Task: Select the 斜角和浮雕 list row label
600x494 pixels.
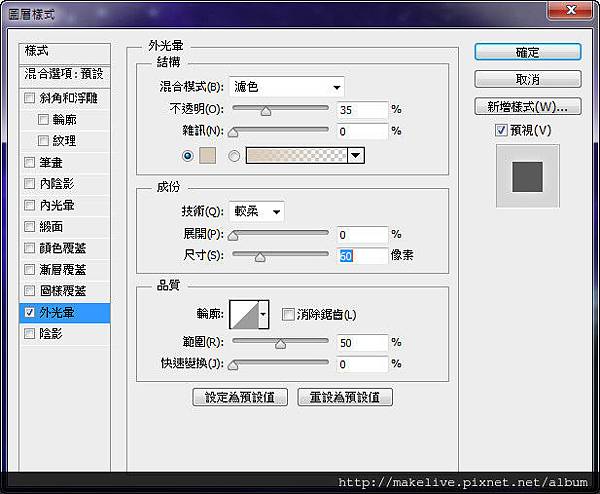Action: (x=68, y=98)
